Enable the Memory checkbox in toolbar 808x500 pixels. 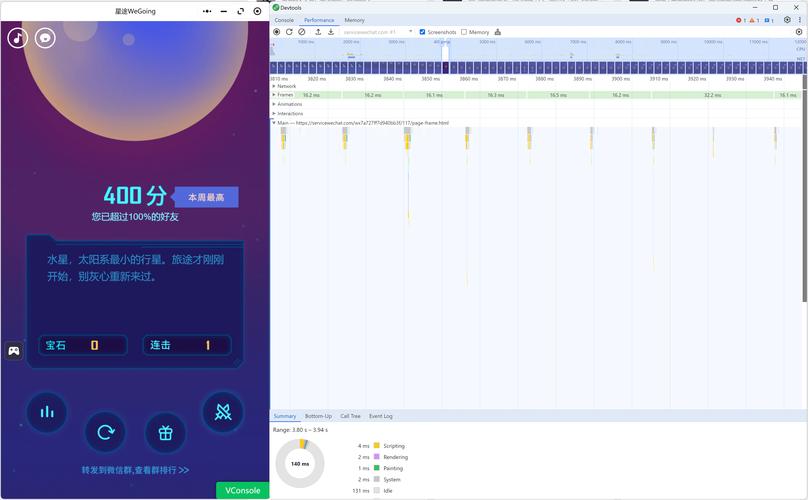tap(464, 32)
